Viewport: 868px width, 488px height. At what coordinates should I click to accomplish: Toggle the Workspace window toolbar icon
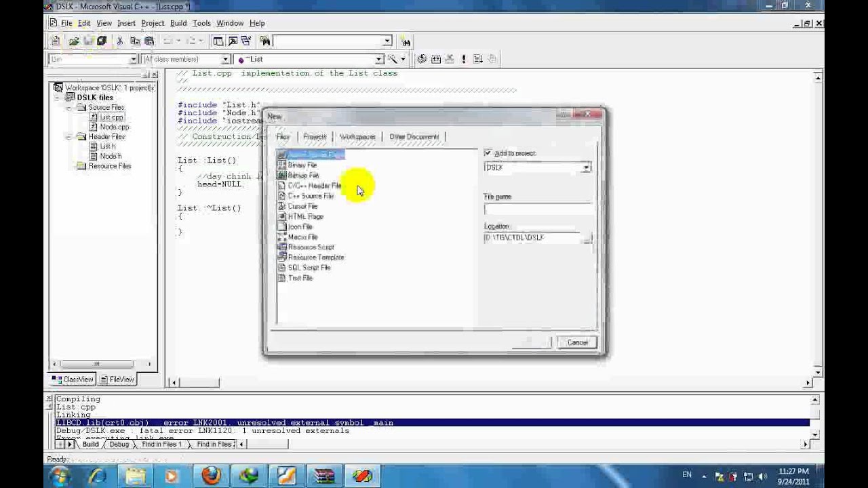pyautogui.click(x=218, y=41)
